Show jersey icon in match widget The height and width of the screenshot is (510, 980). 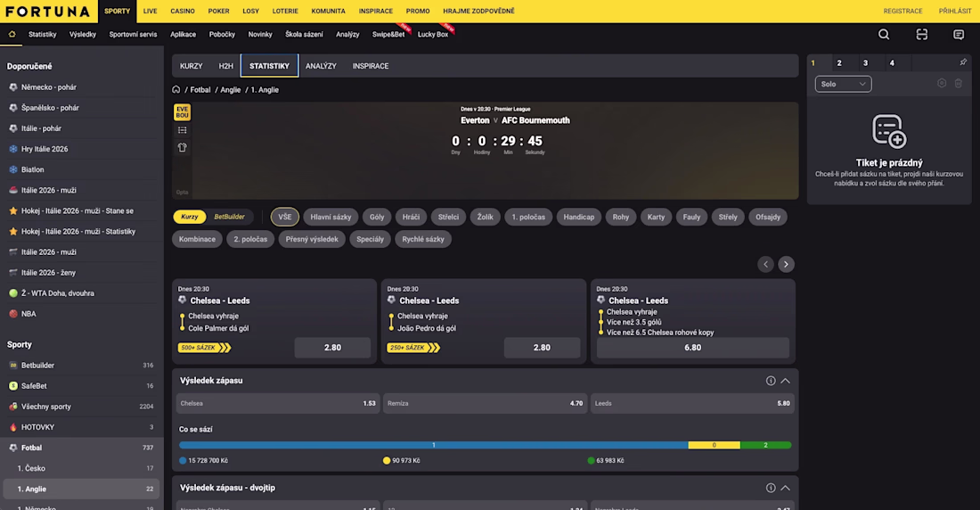pyautogui.click(x=183, y=148)
